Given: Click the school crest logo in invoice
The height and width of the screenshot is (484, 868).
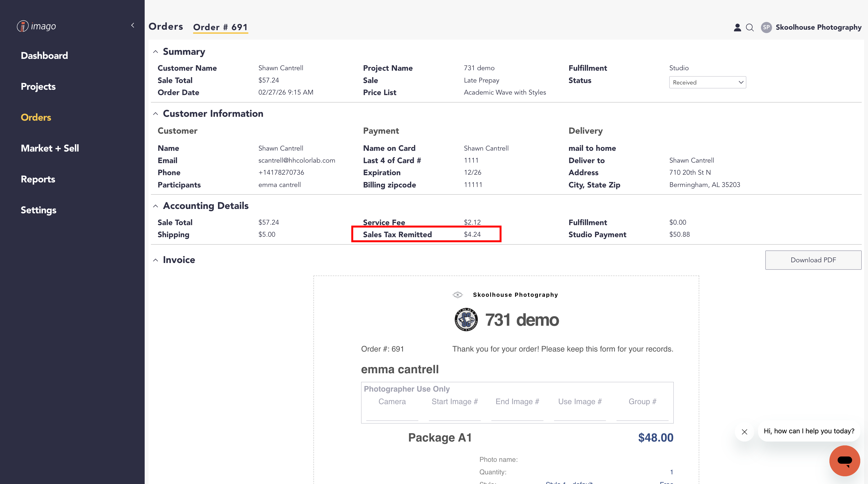Looking at the screenshot, I should tap(466, 319).
